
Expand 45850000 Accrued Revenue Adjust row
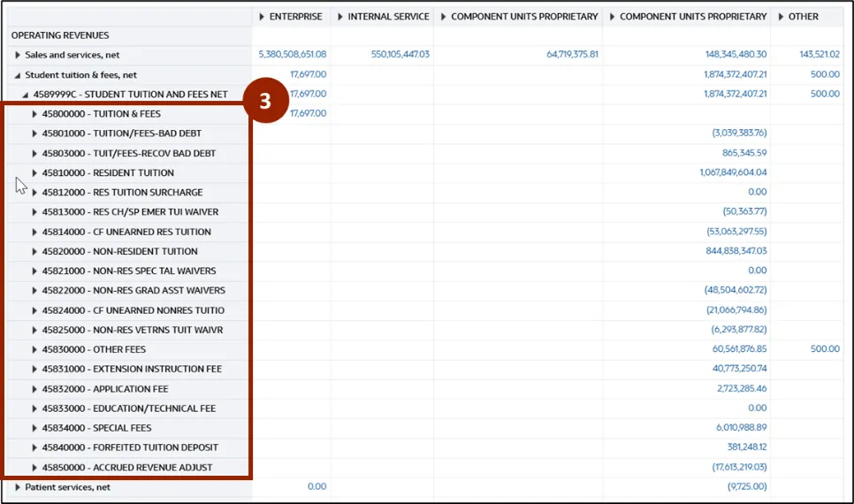pos(34,468)
